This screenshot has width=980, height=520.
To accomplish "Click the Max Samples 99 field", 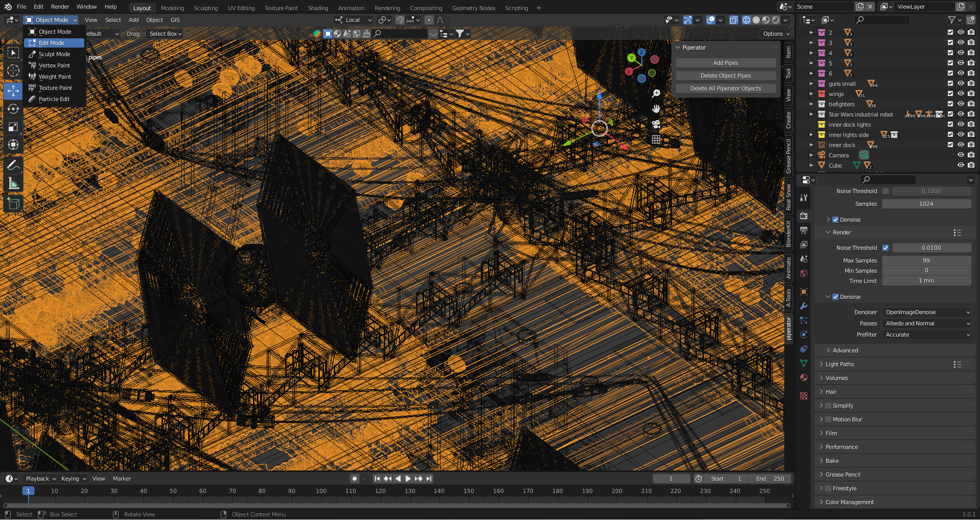I will pyautogui.click(x=927, y=261).
